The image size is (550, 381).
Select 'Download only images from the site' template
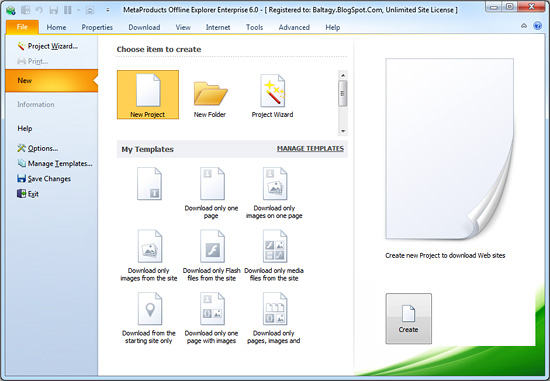[149, 255]
